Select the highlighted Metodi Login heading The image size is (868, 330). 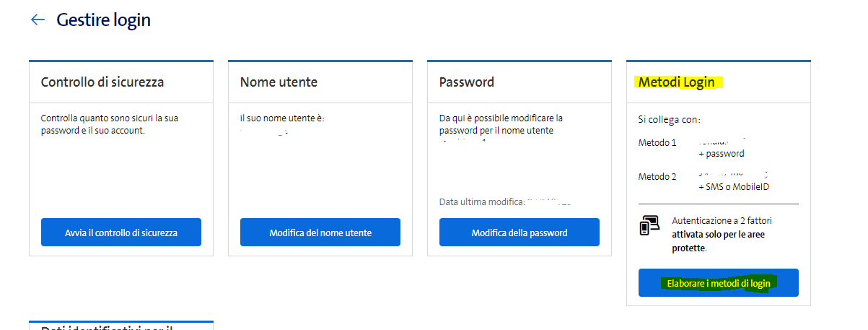tap(677, 82)
